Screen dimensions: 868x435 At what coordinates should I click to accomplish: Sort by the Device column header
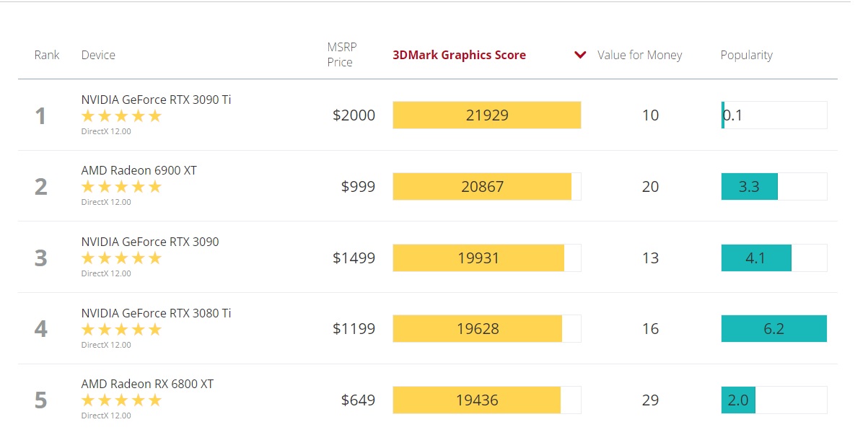[98, 56]
